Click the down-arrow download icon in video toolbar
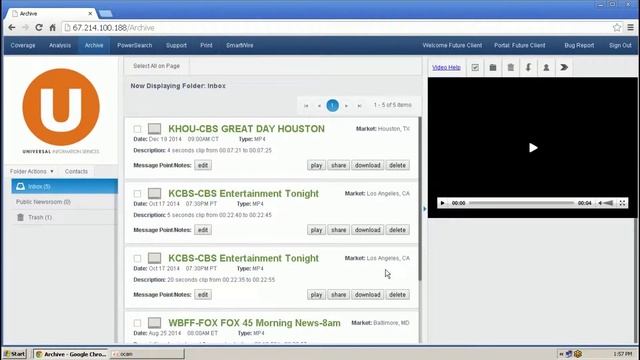Screen dimensions: 640x360 click(528, 67)
